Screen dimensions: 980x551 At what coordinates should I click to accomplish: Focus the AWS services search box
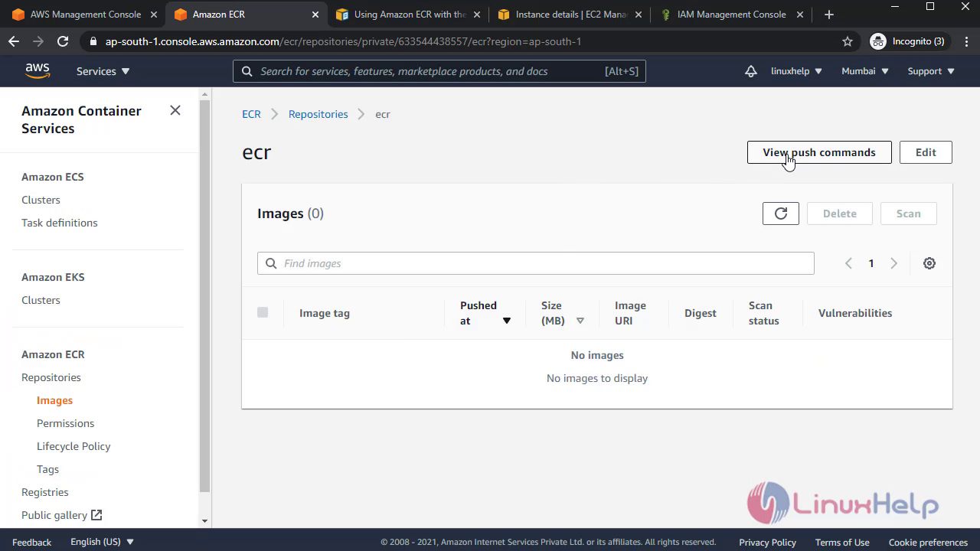[x=439, y=71]
